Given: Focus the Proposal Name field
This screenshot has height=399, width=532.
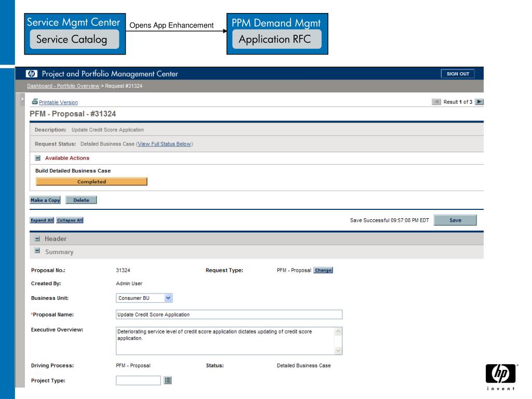Looking at the screenshot, I should pos(229,314).
